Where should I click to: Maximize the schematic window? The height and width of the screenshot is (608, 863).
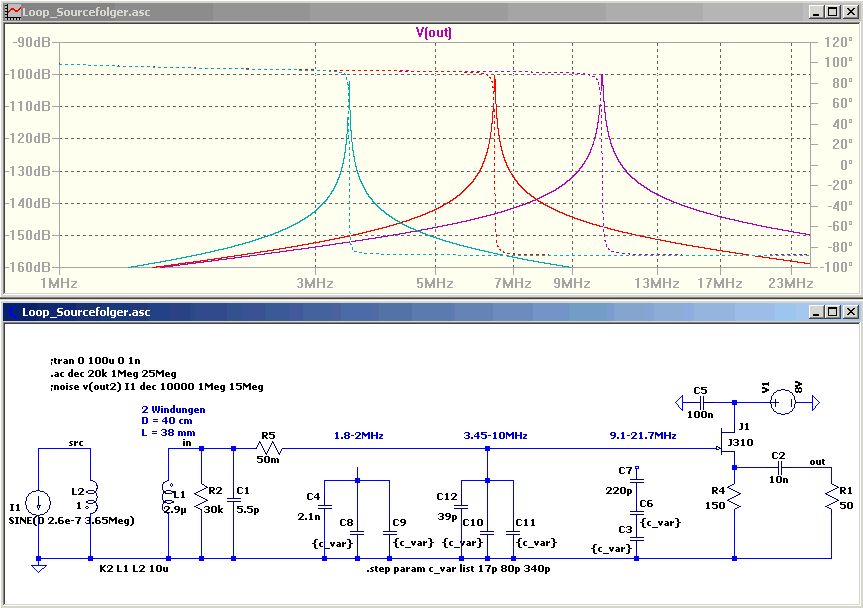pyautogui.click(x=832, y=313)
